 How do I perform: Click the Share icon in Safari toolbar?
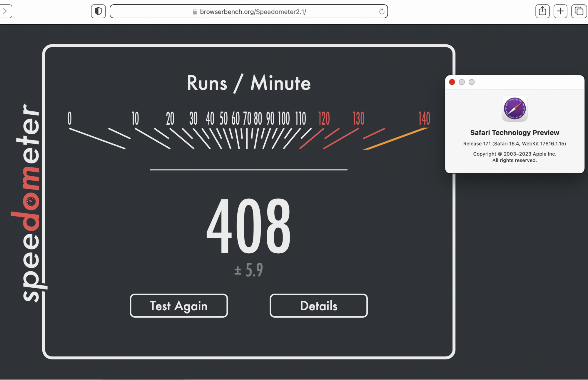pyautogui.click(x=542, y=11)
